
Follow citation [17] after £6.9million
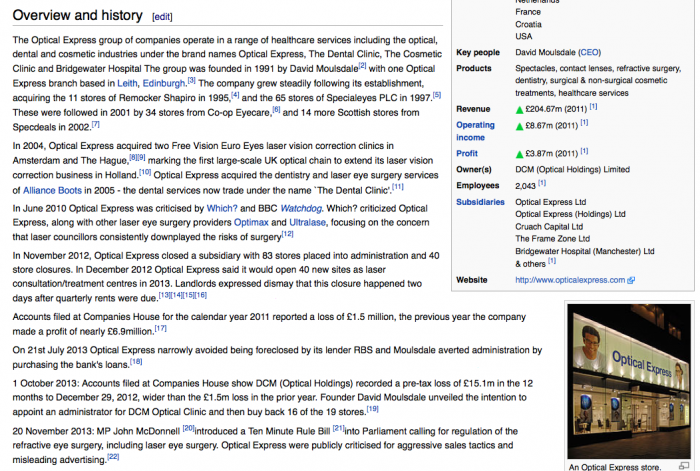click(x=160, y=329)
